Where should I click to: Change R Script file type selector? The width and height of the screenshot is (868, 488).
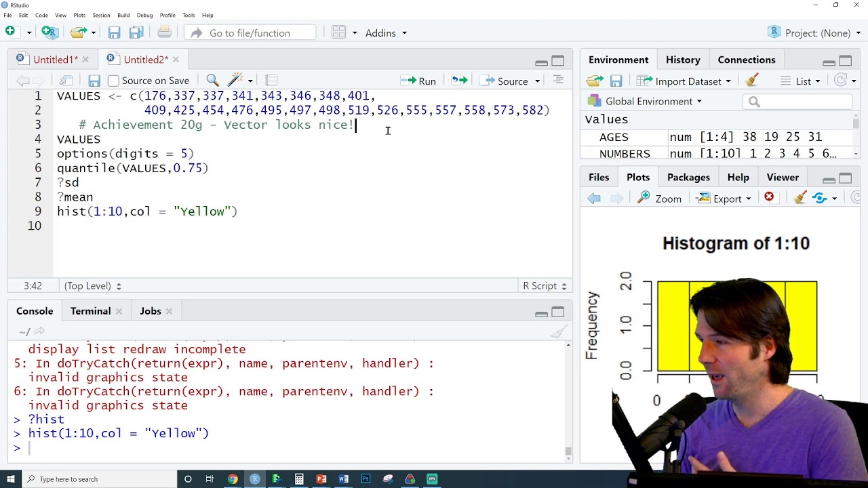point(545,286)
